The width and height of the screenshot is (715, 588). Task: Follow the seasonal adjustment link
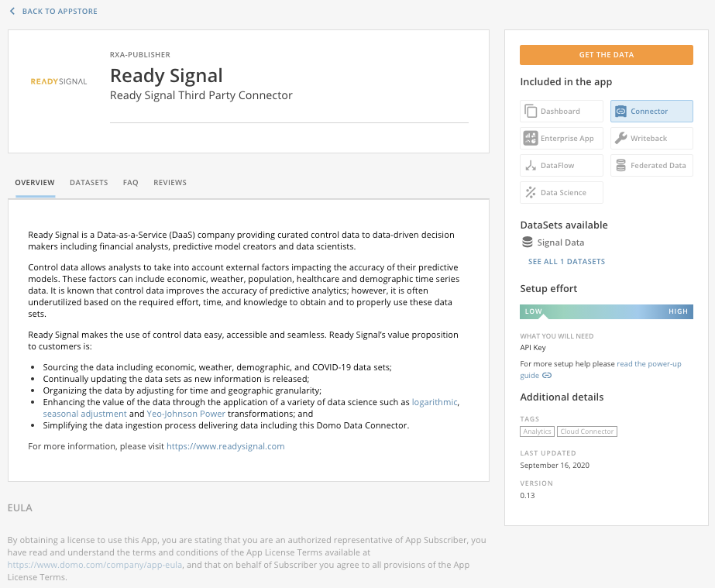tap(84, 414)
